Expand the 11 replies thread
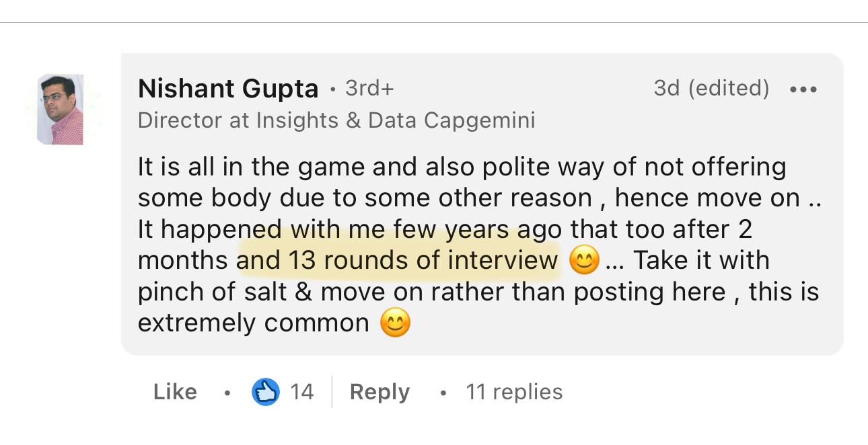The image size is (868, 445). pos(514,392)
